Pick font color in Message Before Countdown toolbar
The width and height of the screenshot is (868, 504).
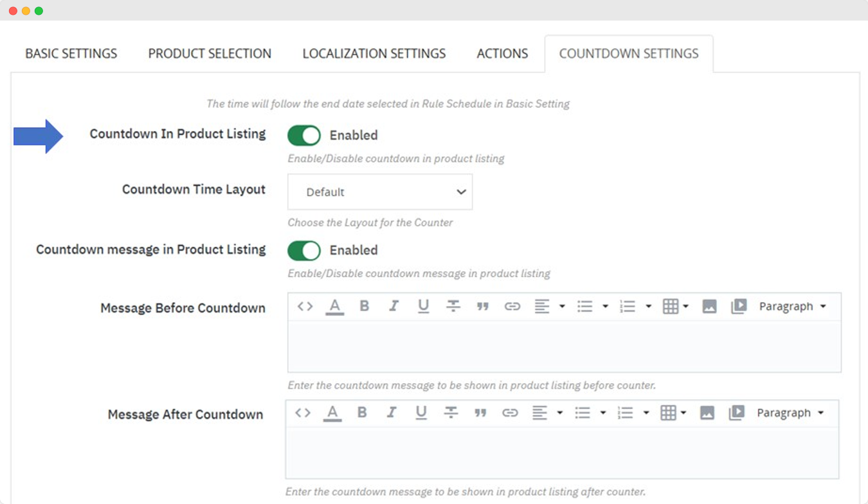tap(334, 307)
